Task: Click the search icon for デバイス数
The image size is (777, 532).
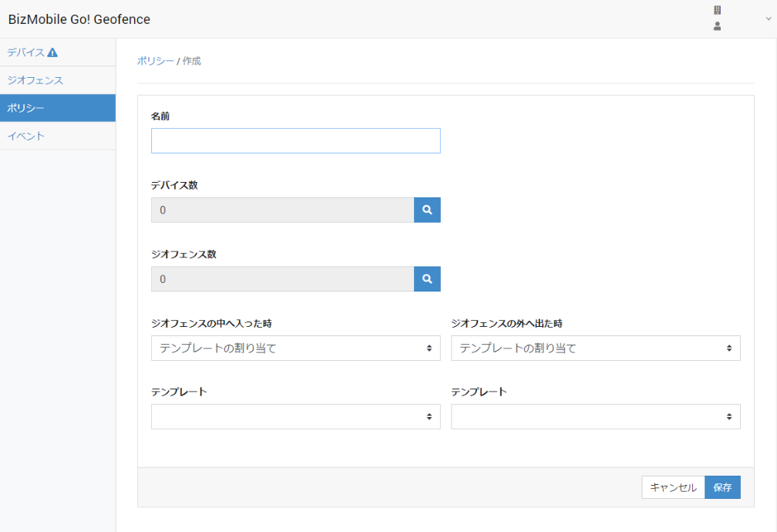Action: pos(427,210)
